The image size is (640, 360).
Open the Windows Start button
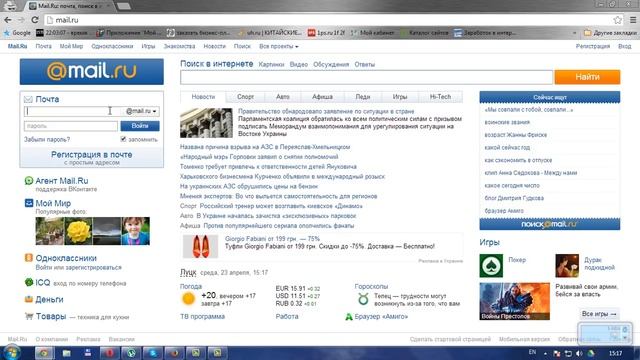(11, 353)
